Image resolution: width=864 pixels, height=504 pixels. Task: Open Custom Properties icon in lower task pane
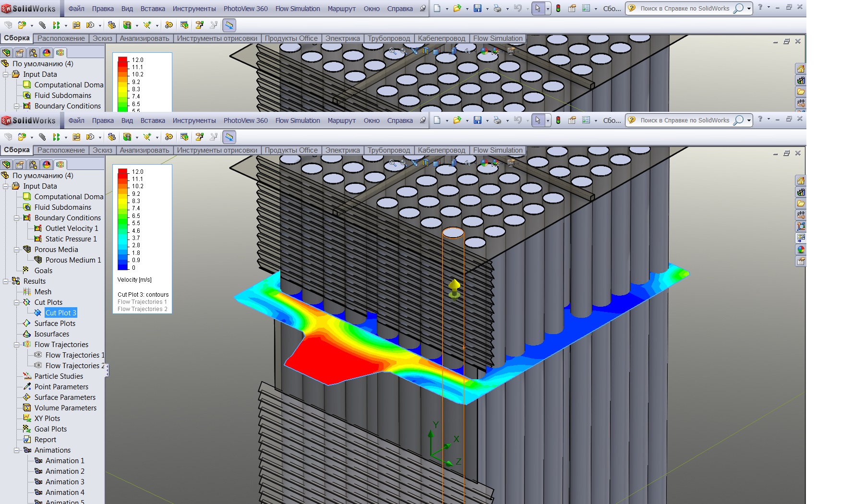point(801,261)
